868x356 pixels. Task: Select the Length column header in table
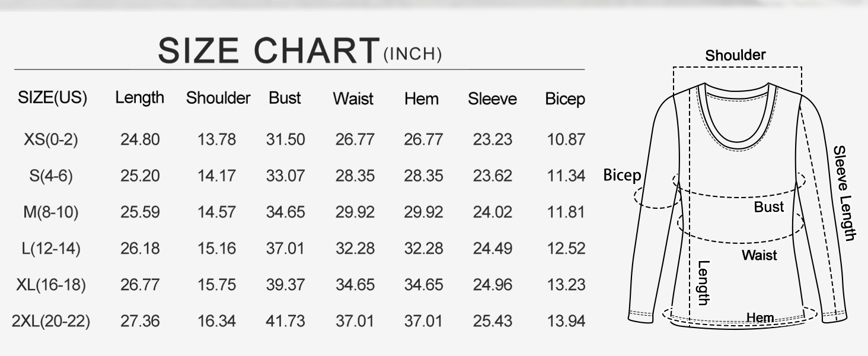139,98
